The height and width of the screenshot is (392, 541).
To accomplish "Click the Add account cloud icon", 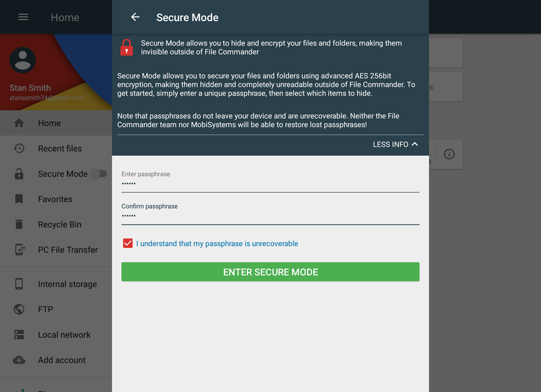I will 19,360.
